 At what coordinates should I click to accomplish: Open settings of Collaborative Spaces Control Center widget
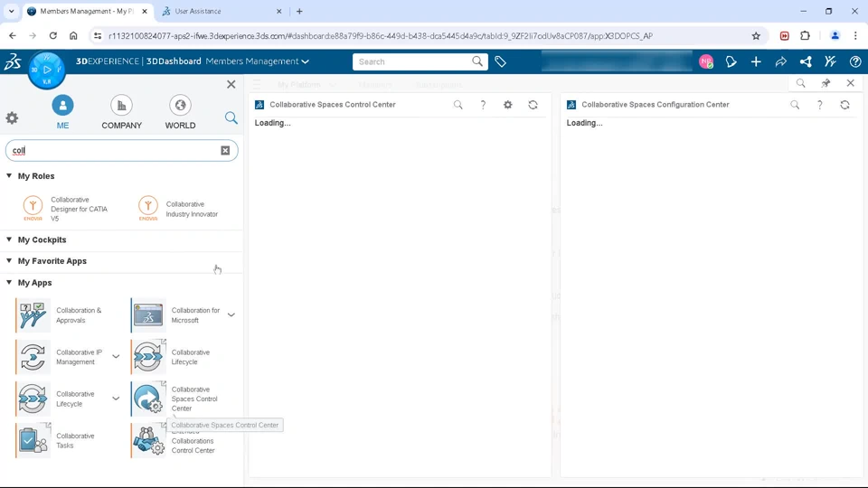507,105
